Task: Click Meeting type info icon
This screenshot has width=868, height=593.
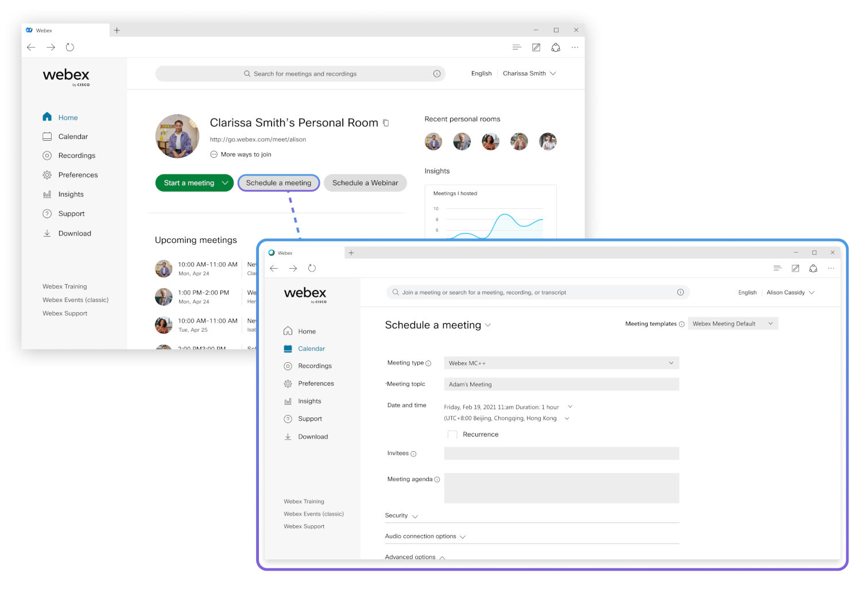Action: [428, 363]
